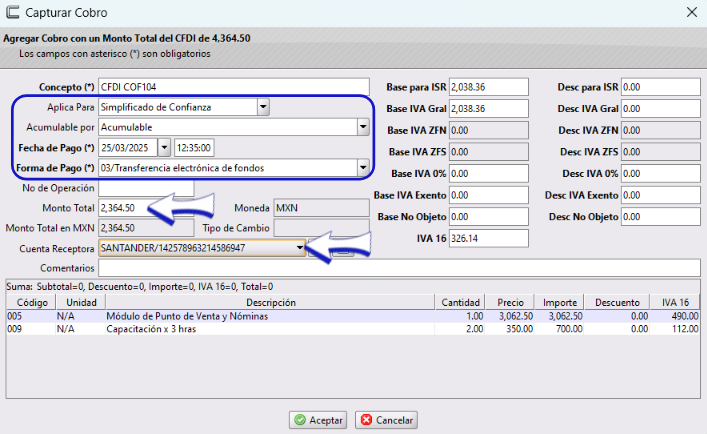This screenshot has height=434, width=707.
Task: Click the Desc IVA Exento field
Action: click(x=661, y=195)
